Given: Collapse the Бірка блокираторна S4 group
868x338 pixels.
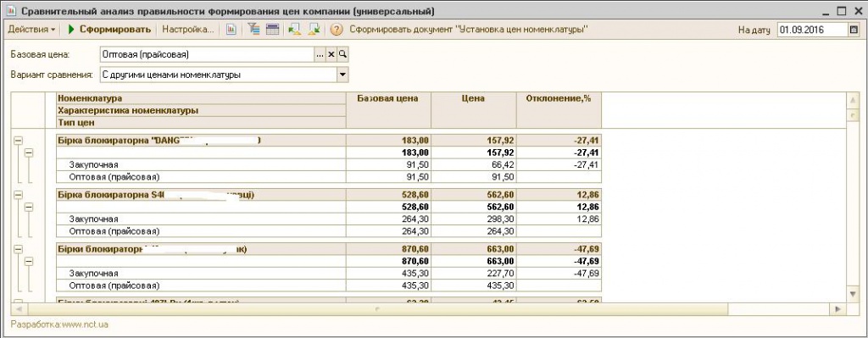Looking at the screenshot, I should [x=18, y=195].
